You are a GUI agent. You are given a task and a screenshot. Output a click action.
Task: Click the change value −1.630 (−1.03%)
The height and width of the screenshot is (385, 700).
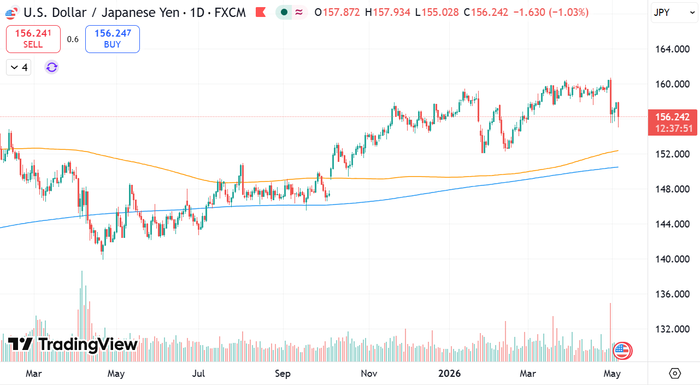click(551, 13)
